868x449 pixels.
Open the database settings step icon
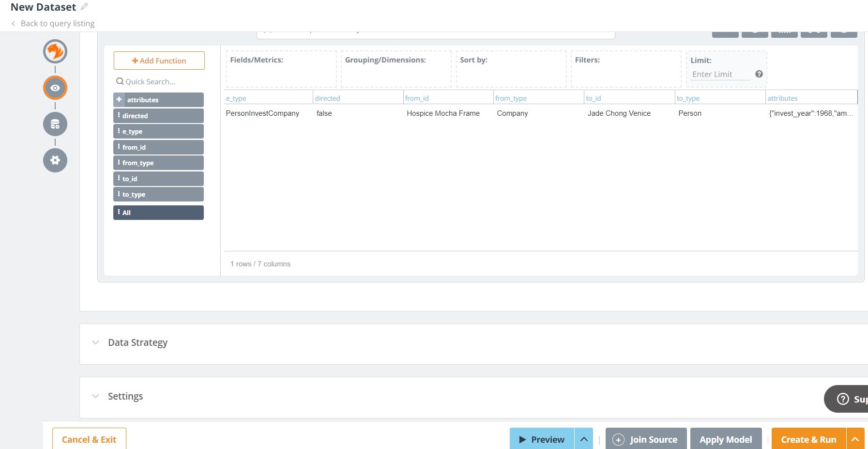click(x=55, y=124)
